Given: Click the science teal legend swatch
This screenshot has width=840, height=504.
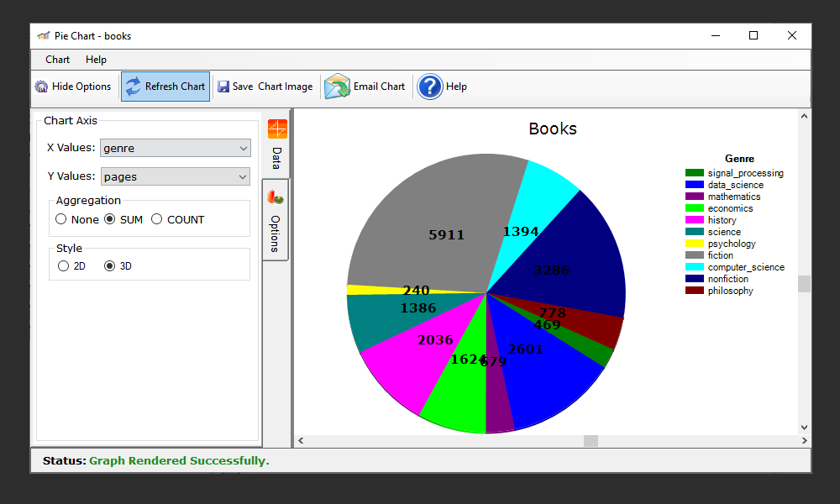Looking at the screenshot, I should [695, 232].
